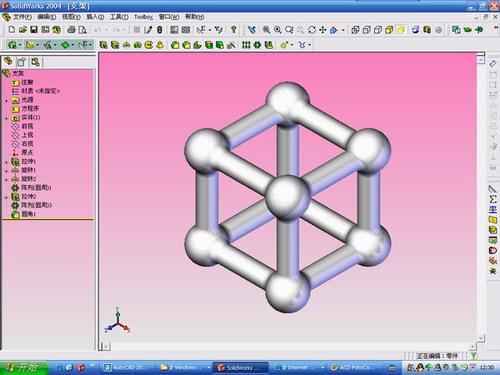
Task: Select the Zoom to Area tool
Action: pos(277,30)
